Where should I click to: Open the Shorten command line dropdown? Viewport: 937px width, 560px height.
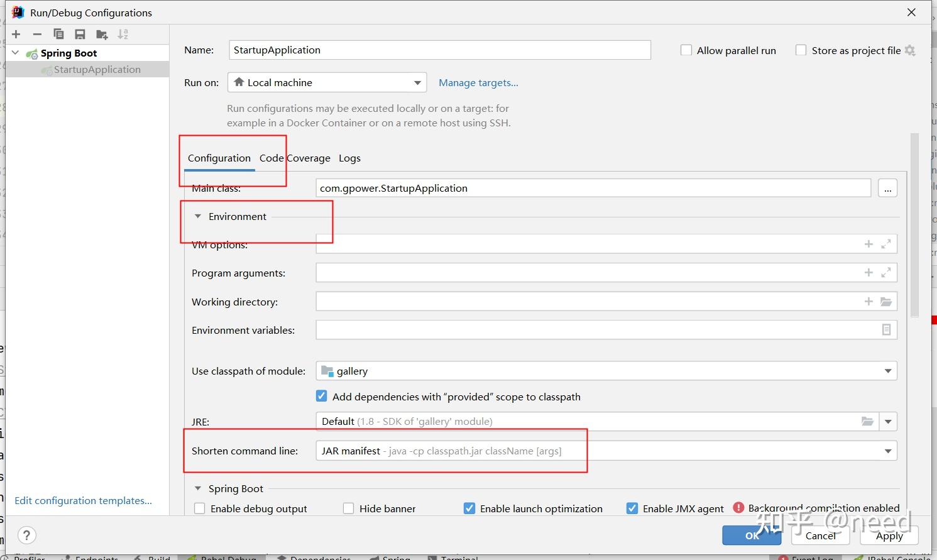(606, 451)
